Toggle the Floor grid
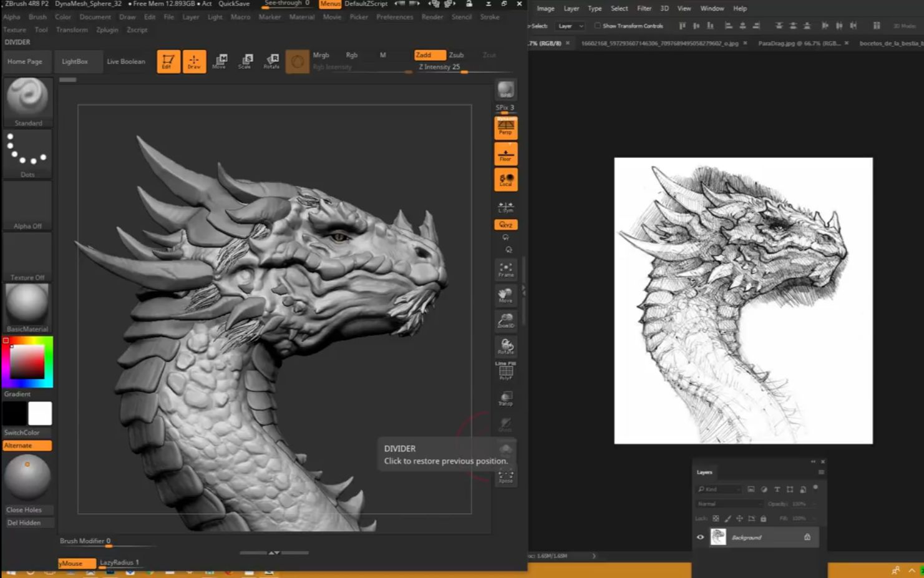924x578 pixels. [x=505, y=154]
